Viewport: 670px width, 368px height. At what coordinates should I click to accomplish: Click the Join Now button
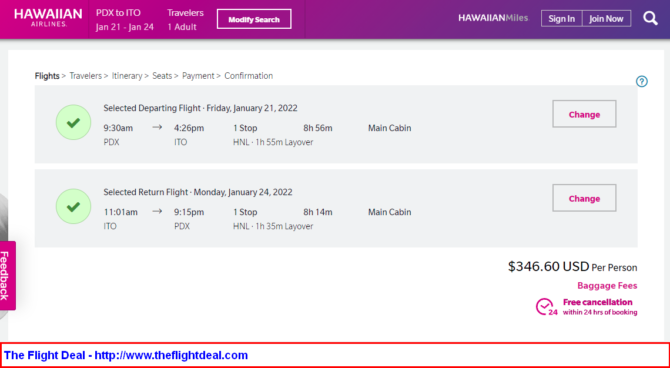point(606,19)
